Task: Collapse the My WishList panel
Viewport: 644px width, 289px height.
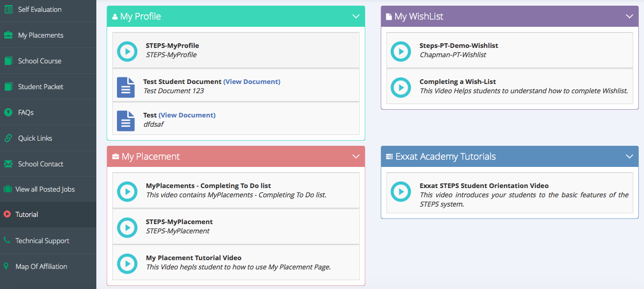Action: [x=629, y=16]
